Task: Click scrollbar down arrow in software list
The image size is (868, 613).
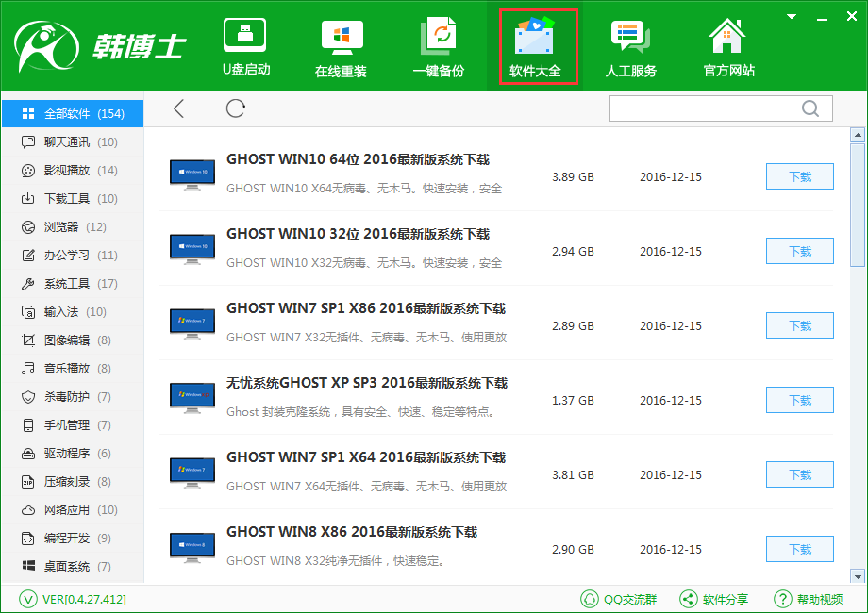Action: (858, 575)
